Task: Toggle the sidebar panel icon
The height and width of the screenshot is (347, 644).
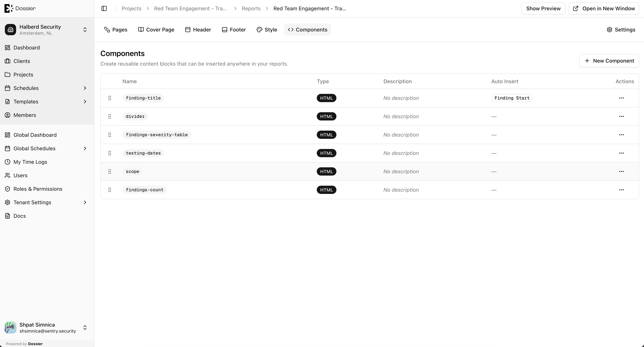Action: (104, 8)
